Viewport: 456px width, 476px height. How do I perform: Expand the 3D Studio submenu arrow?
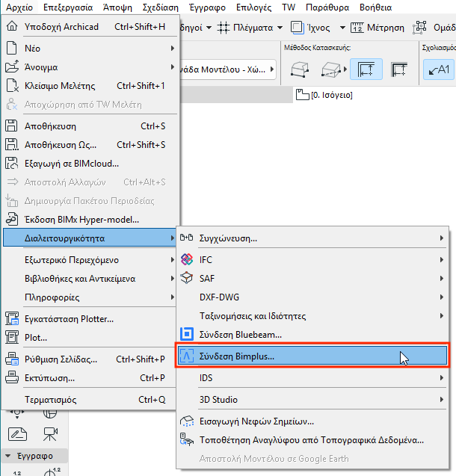pyautogui.click(x=442, y=400)
